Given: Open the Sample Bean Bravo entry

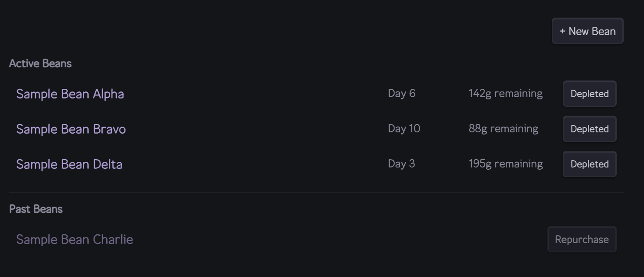Looking at the screenshot, I should pyautogui.click(x=71, y=129).
